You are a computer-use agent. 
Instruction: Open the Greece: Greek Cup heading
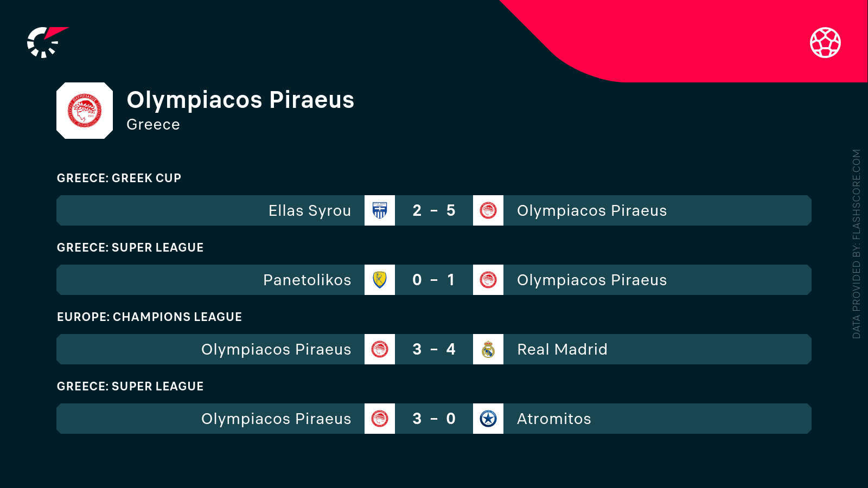pos(119,178)
